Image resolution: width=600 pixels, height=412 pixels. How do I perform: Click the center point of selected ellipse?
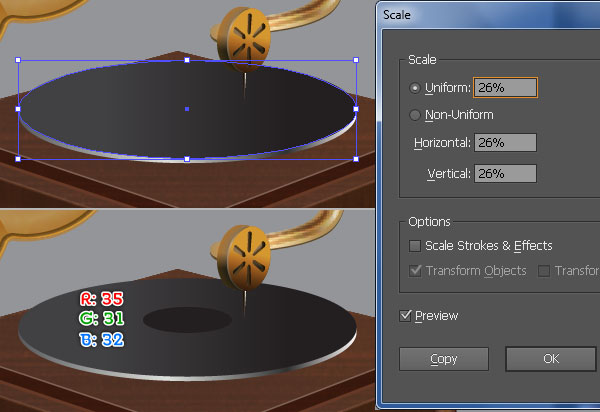click(x=187, y=109)
